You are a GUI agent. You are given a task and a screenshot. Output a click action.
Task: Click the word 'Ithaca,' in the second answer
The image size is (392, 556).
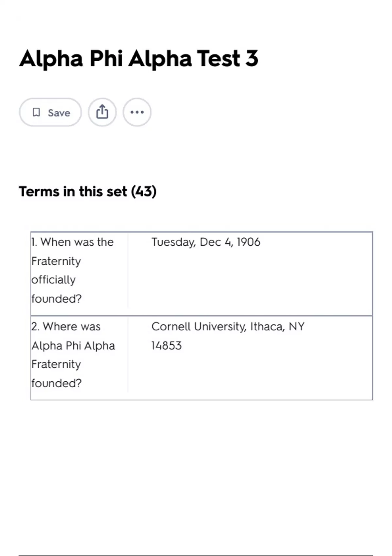[x=268, y=327]
